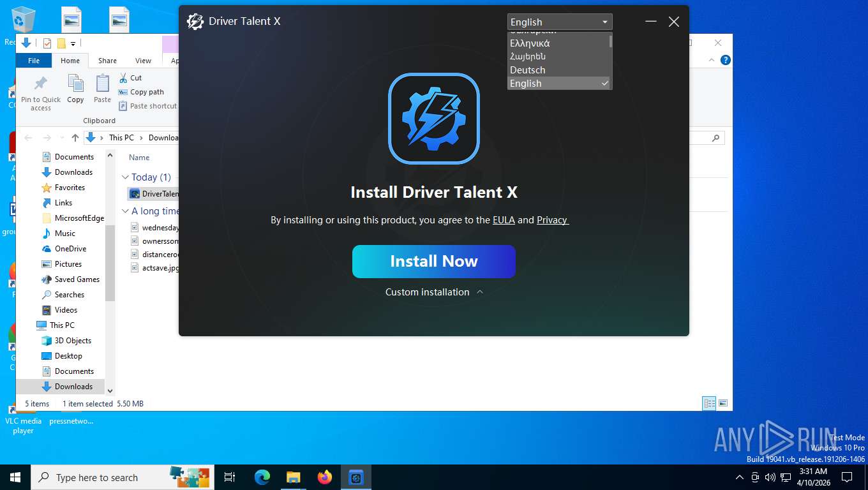Select Deutsch in language list
The image size is (868, 490).
[x=559, y=70]
